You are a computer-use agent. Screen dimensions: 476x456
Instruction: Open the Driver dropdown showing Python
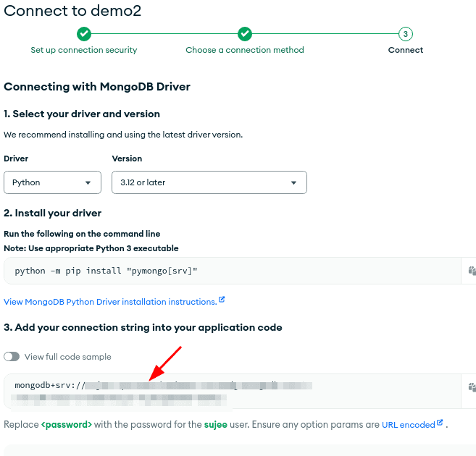[52, 182]
